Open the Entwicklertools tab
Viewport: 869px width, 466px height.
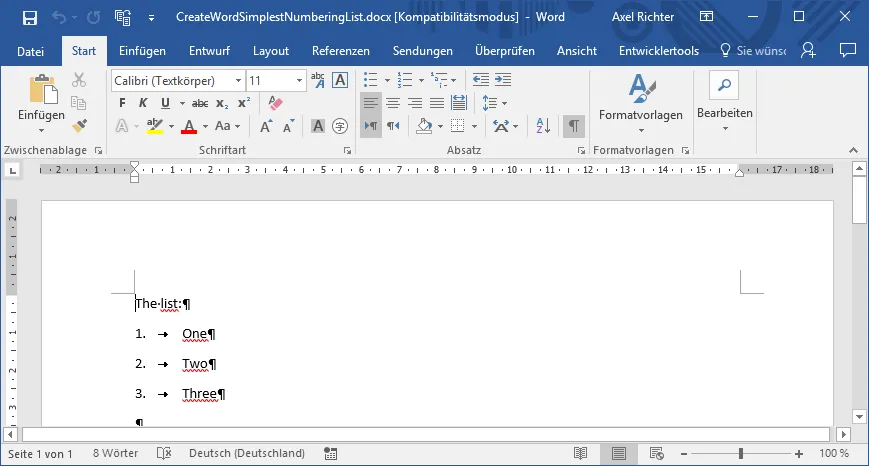[x=658, y=51]
